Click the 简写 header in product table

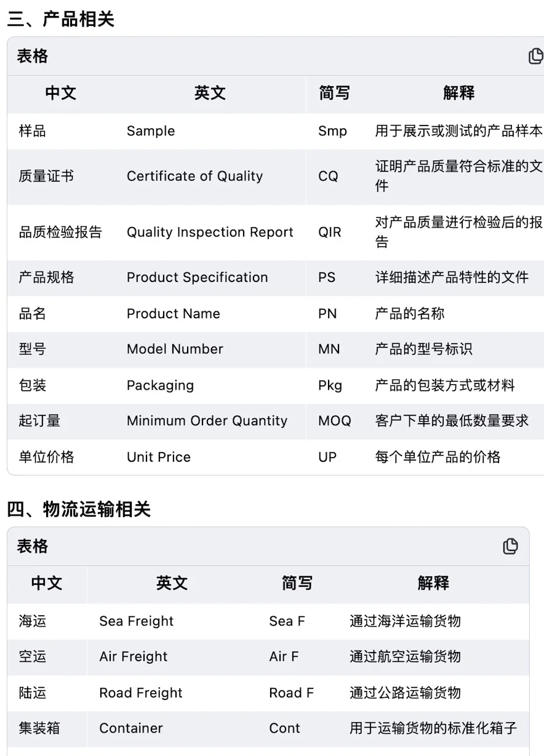point(334,93)
